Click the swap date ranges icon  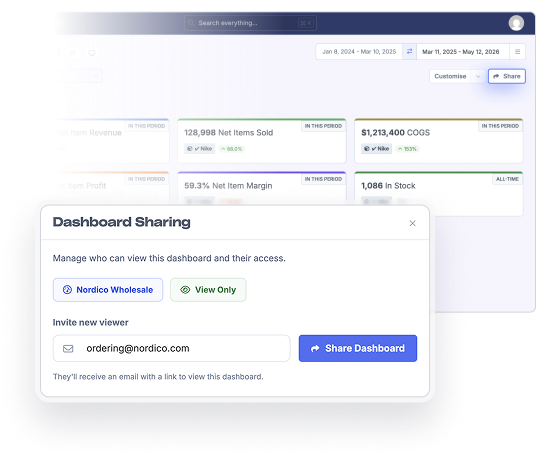(x=409, y=51)
